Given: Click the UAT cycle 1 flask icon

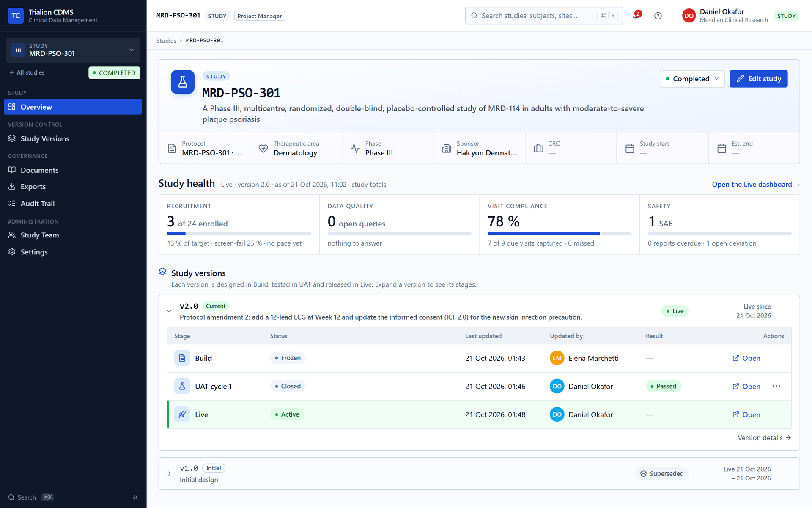Looking at the screenshot, I should coord(182,386).
